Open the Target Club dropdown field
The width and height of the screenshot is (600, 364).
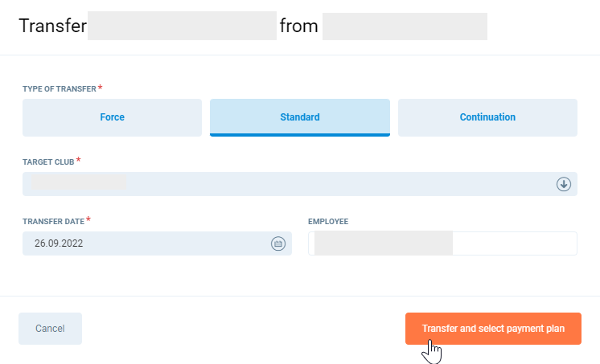290,184
